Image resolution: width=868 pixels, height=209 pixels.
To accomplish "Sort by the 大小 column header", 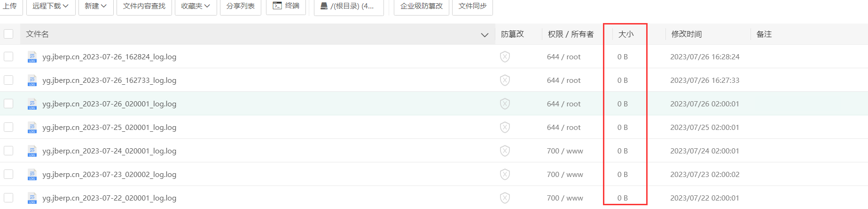I will click(x=626, y=34).
